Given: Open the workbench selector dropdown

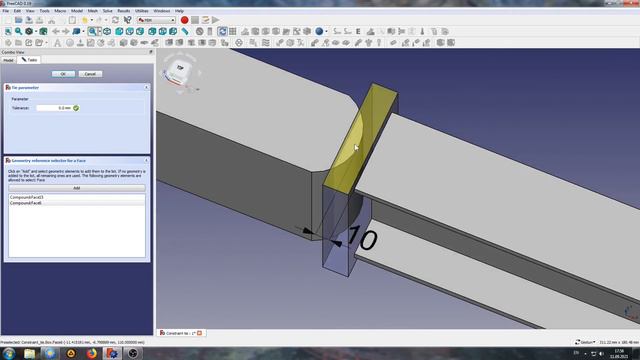Looking at the screenshot, I should pyautogui.click(x=156, y=20).
